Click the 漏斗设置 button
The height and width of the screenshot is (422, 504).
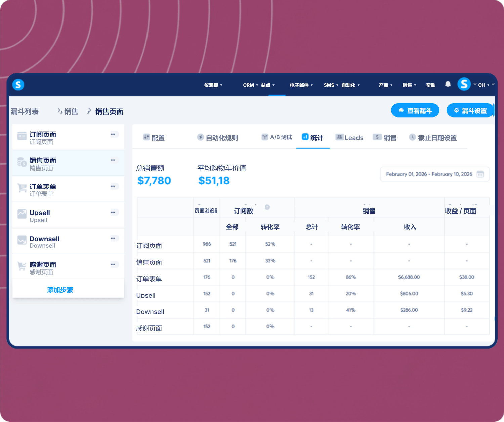coord(470,110)
